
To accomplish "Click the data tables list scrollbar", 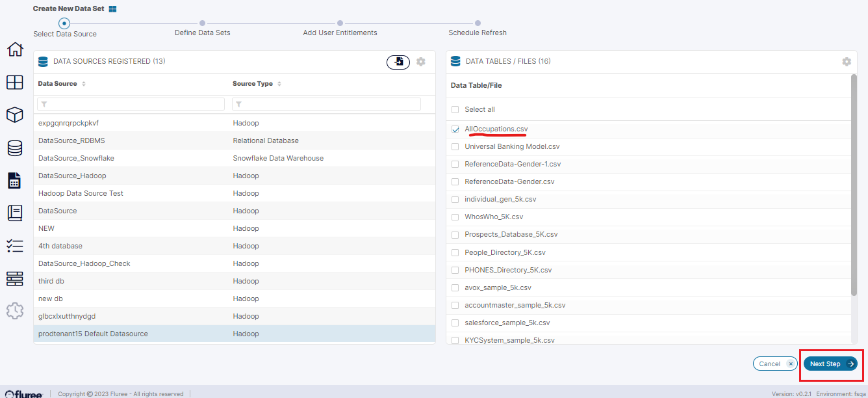I will 853,189.
